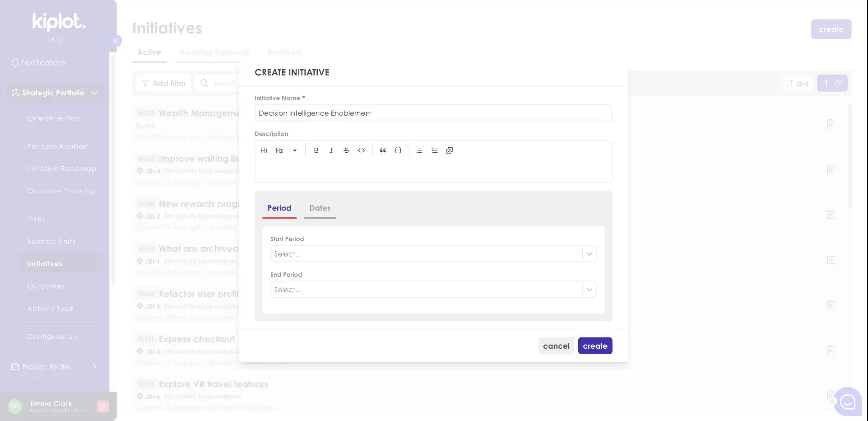Select the Period tab

pos(279,209)
